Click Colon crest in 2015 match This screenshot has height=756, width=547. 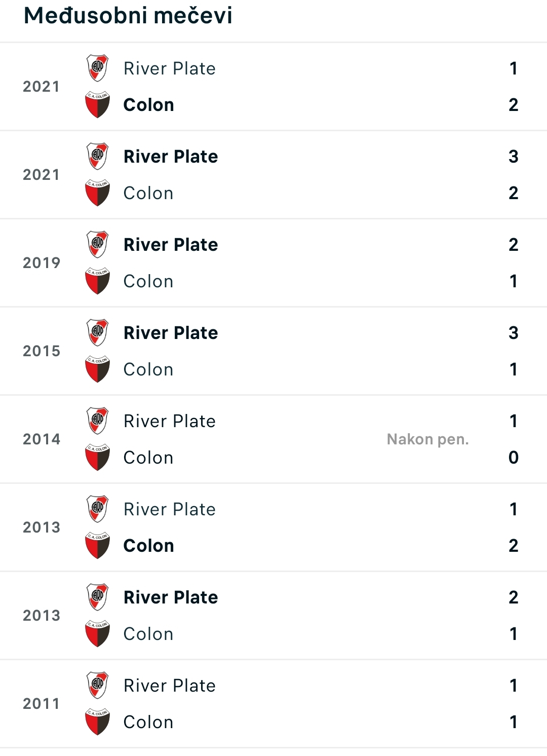point(97,369)
